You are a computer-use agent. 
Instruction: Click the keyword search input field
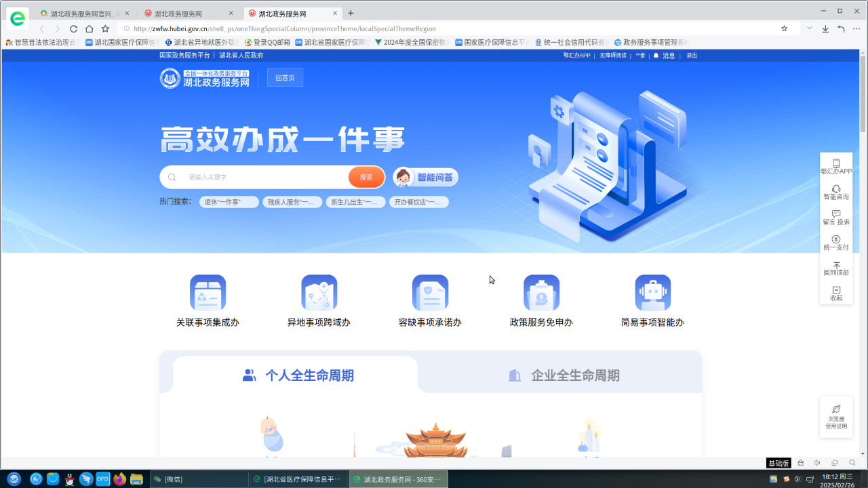pos(264,178)
